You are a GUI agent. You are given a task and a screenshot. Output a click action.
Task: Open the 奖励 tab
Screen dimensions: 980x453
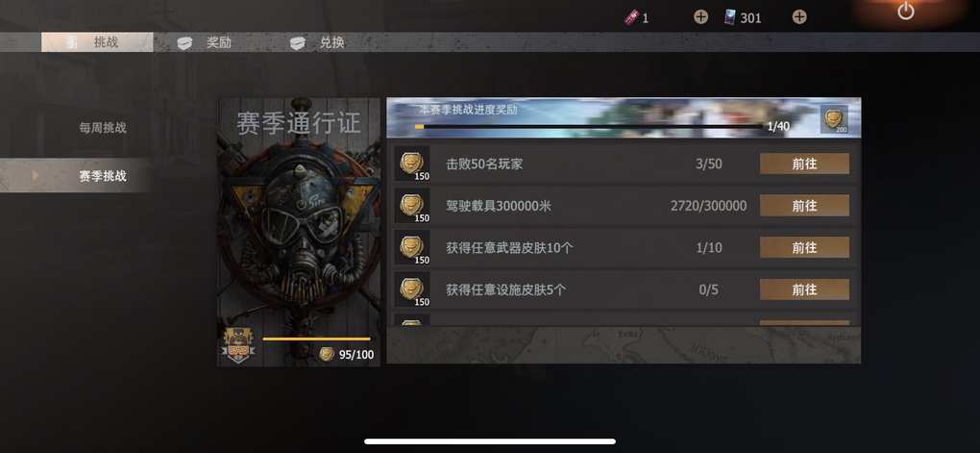point(205,42)
